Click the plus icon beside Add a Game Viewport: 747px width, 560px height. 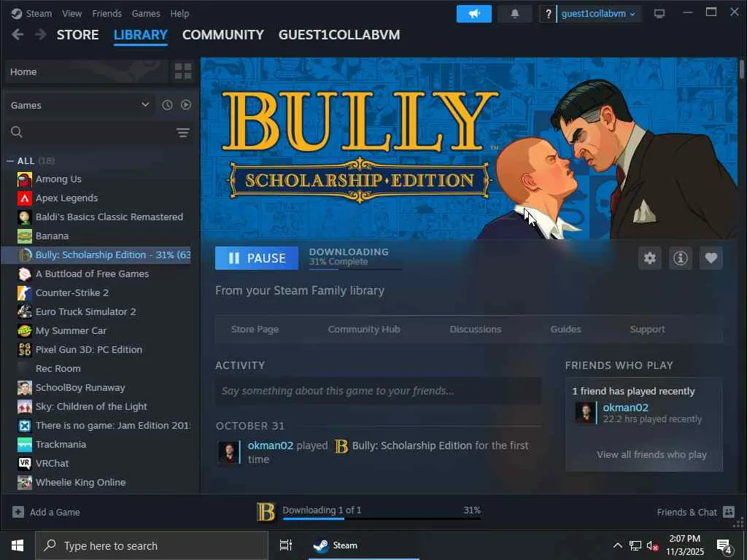point(18,512)
